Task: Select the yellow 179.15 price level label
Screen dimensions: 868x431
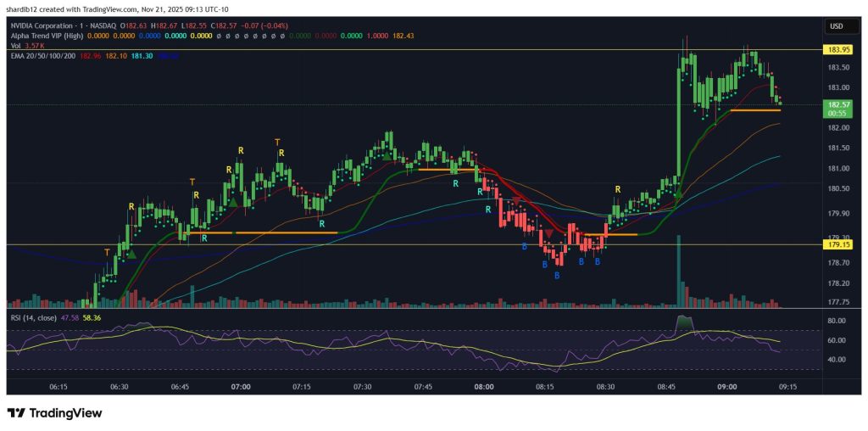Action: [x=837, y=244]
